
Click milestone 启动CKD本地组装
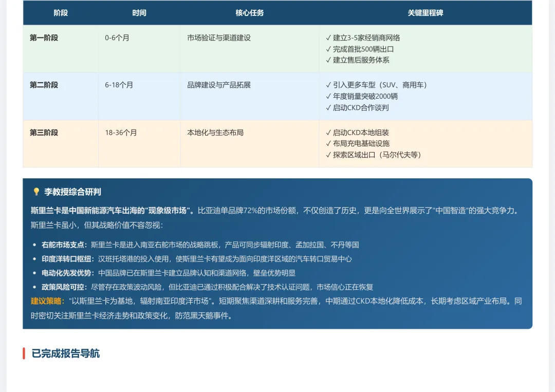[x=357, y=133]
